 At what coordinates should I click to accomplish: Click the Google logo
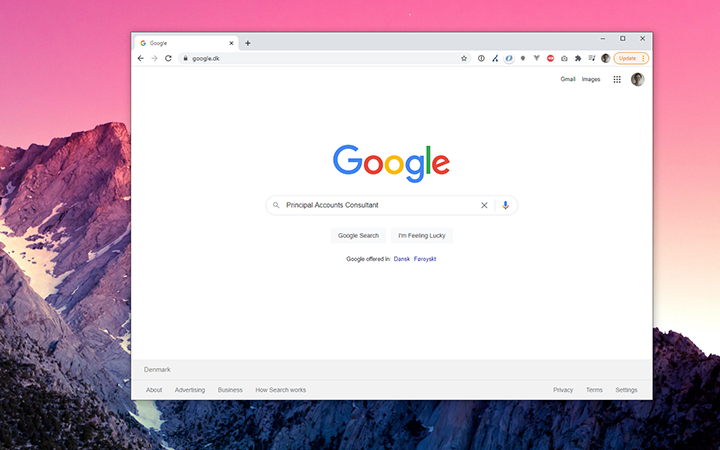391,163
